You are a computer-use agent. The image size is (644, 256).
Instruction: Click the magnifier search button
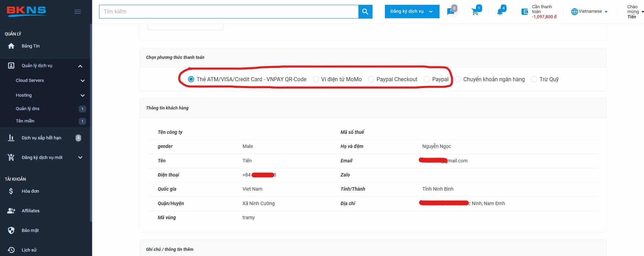point(365,12)
